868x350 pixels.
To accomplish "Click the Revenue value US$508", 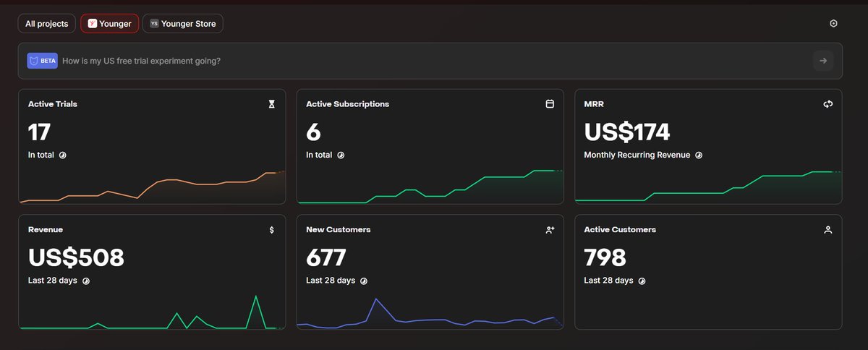I will 76,257.
